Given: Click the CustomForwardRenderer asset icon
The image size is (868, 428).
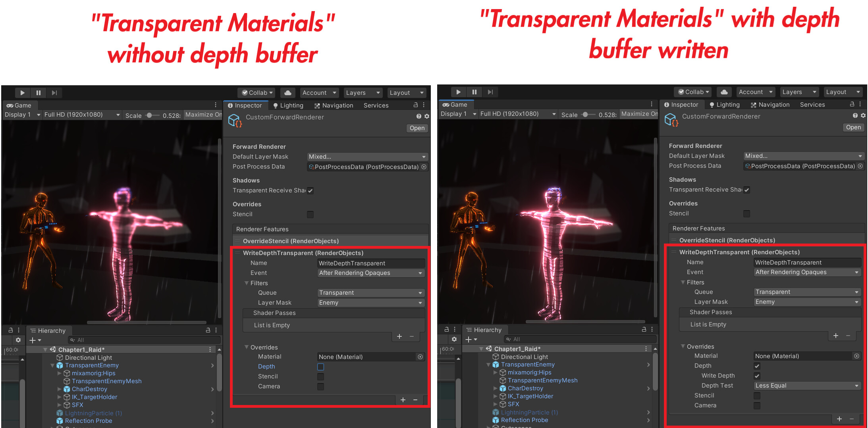Looking at the screenshot, I should point(235,120).
